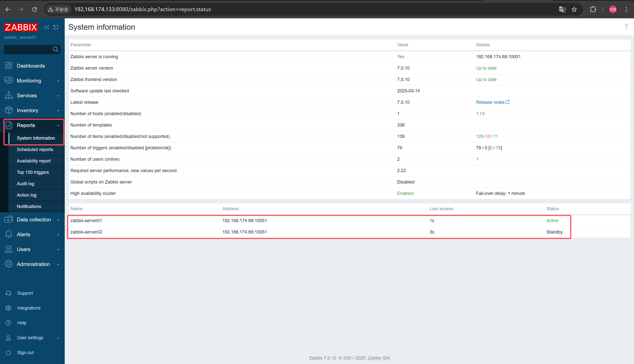This screenshot has height=364, width=634.
Task: Click the Sign out power icon
Action: point(8,353)
